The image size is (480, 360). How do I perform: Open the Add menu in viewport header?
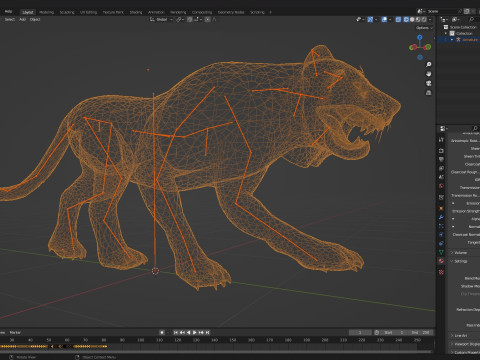(22, 19)
